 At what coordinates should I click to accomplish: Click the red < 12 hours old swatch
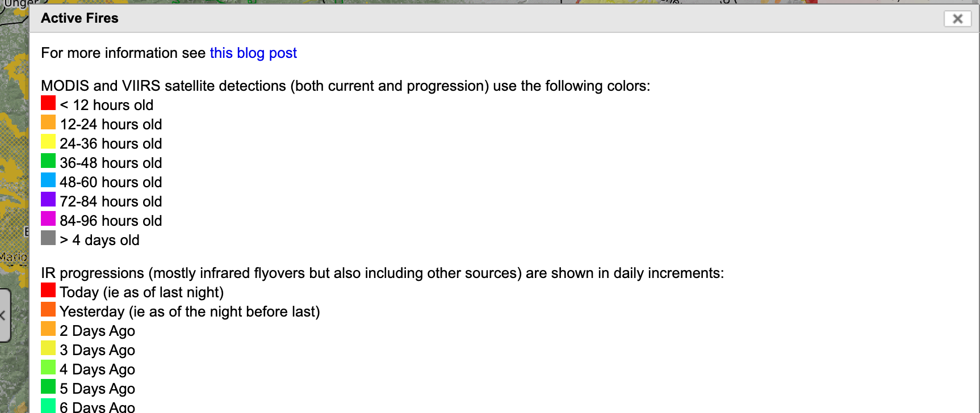click(48, 103)
